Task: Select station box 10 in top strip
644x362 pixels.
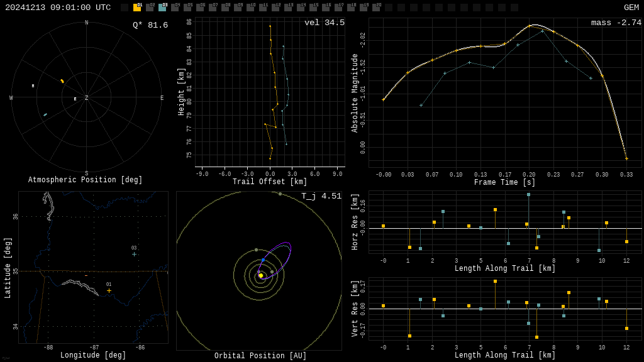Action: click(250, 8)
